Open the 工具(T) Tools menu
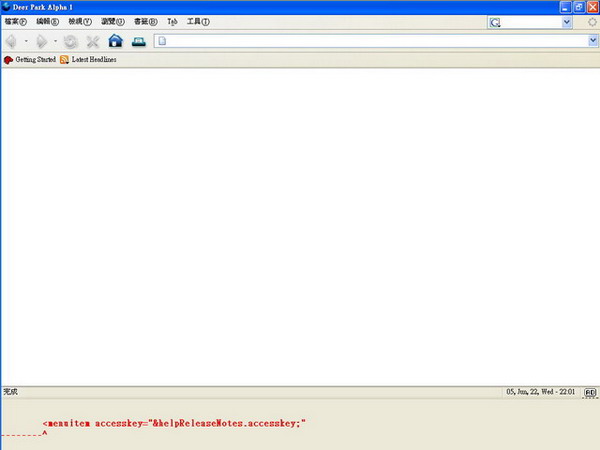Viewport: 600px width, 450px height. pyautogui.click(x=198, y=21)
